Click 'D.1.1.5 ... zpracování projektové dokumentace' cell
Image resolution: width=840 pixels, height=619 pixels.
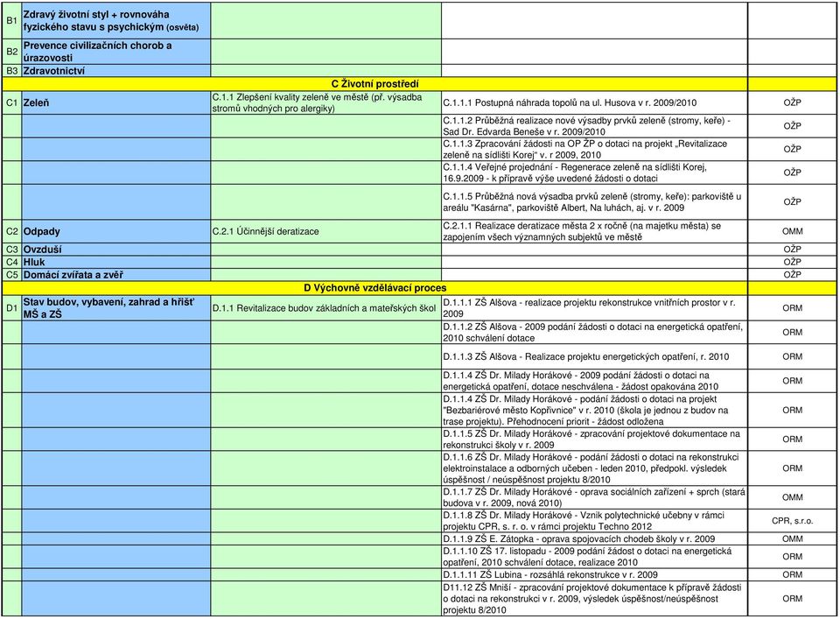click(595, 440)
